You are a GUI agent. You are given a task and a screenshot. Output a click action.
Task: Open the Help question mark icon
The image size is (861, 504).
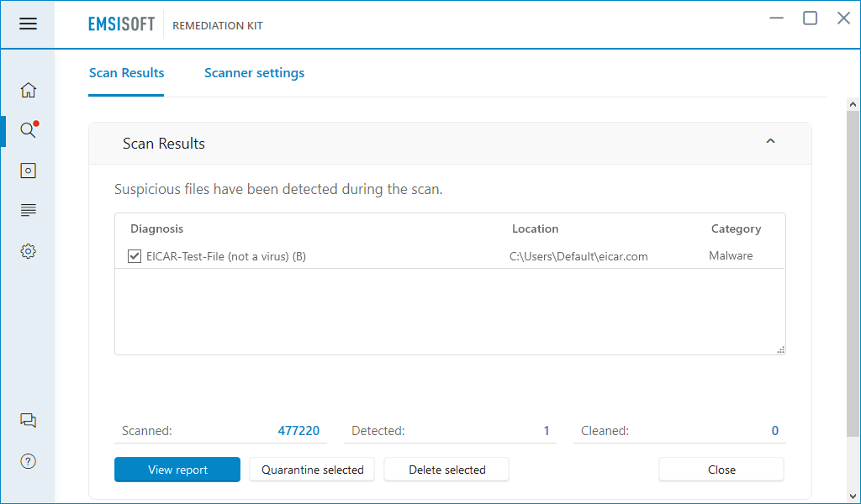[x=28, y=461]
